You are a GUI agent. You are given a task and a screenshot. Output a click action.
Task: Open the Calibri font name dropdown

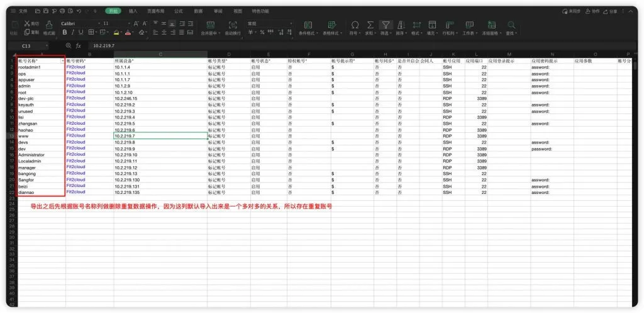tap(80, 23)
